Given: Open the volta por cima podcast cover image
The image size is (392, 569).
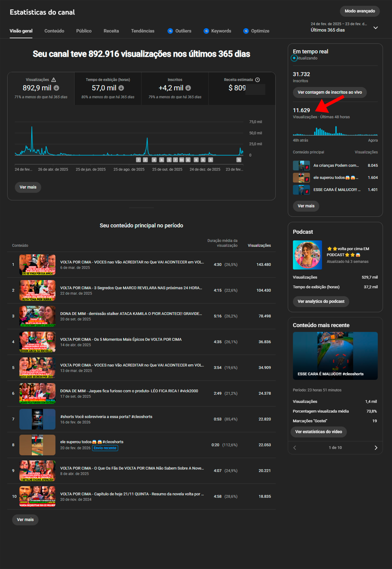Looking at the screenshot, I should [307, 255].
